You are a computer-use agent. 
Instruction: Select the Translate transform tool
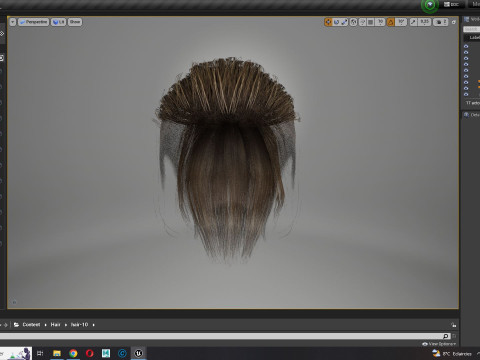point(328,22)
